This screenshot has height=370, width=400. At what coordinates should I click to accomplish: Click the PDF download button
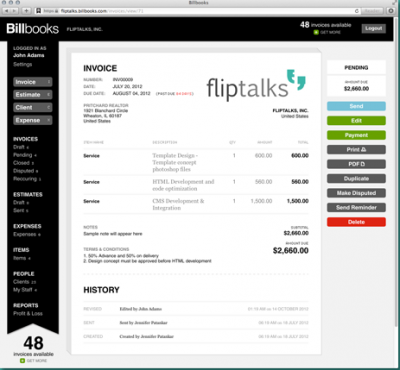click(356, 164)
